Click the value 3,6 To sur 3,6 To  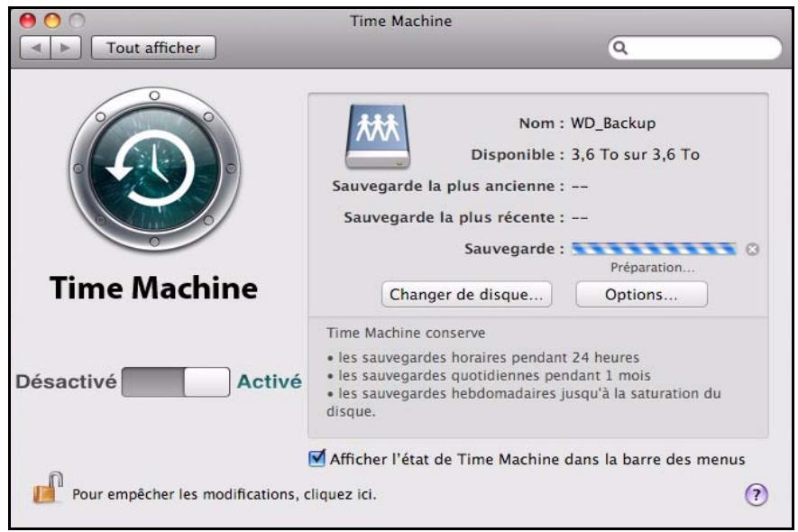(635, 155)
